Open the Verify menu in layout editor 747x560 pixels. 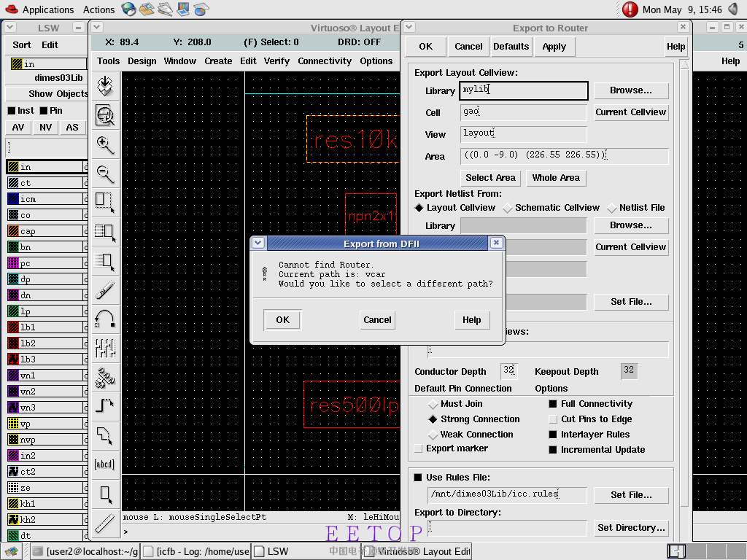coord(276,61)
